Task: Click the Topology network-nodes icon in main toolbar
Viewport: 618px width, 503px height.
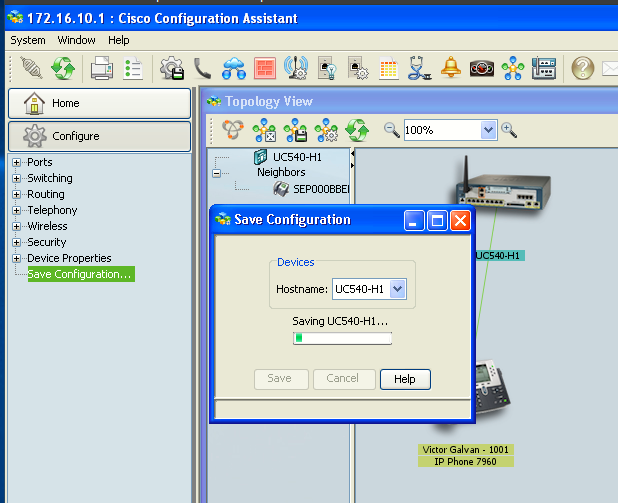Action: (x=513, y=68)
